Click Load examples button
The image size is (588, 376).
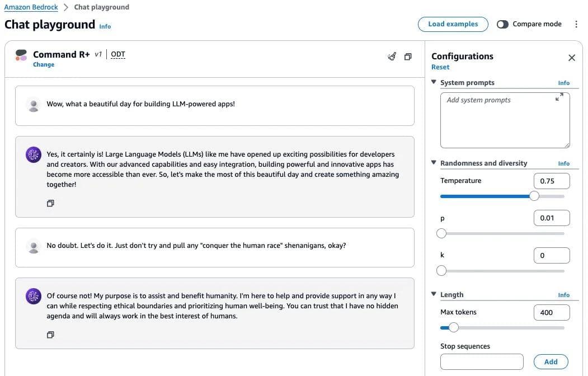pyautogui.click(x=453, y=24)
